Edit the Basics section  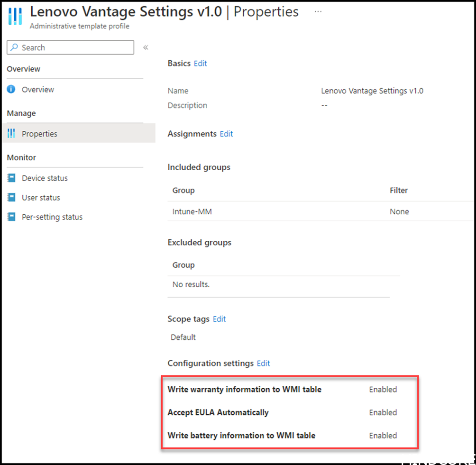(x=200, y=63)
